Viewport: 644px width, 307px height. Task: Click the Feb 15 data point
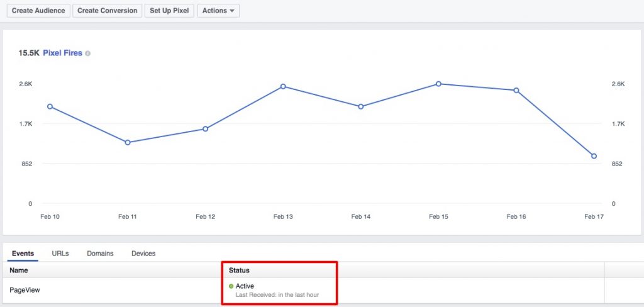[x=438, y=84]
